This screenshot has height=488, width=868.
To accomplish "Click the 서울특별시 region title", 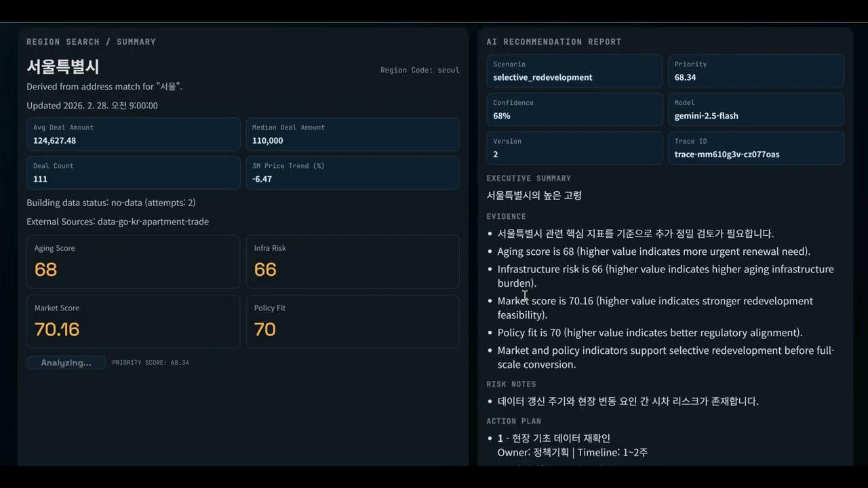I will pos(63,66).
